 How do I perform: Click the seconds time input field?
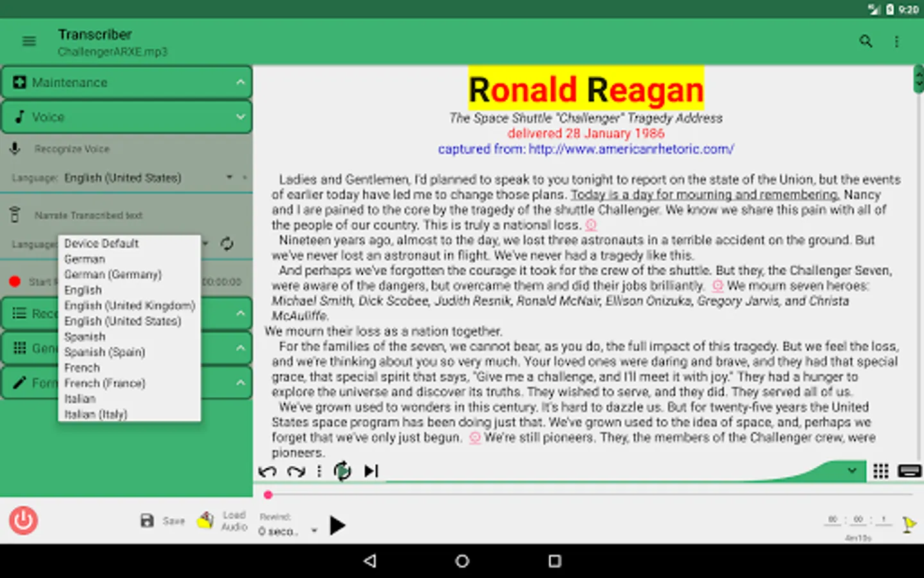(884, 520)
